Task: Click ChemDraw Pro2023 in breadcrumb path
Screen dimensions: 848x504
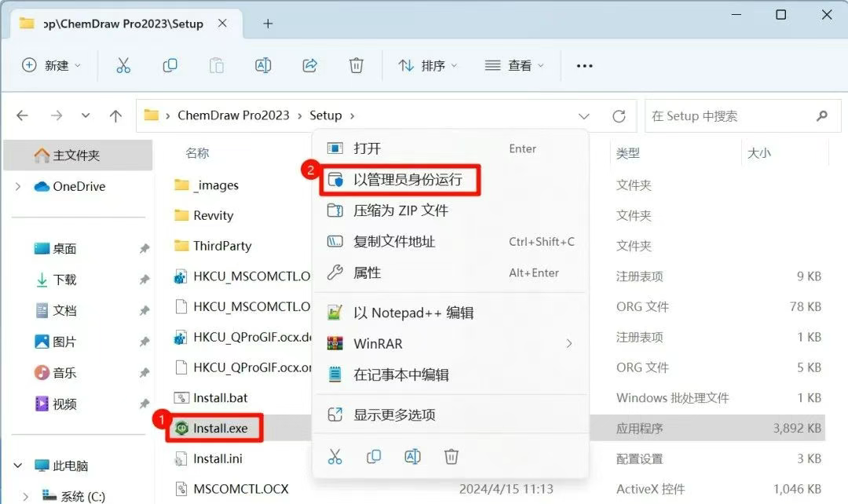Action: pyautogui.click(x=233, y=115)
